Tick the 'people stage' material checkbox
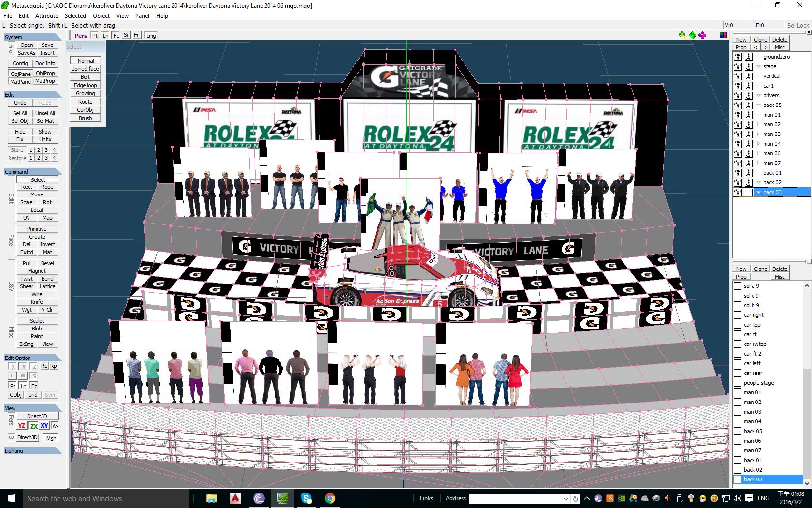Image resolution: width=812 pixels, height=508 pixels. [x=738, y=383]
